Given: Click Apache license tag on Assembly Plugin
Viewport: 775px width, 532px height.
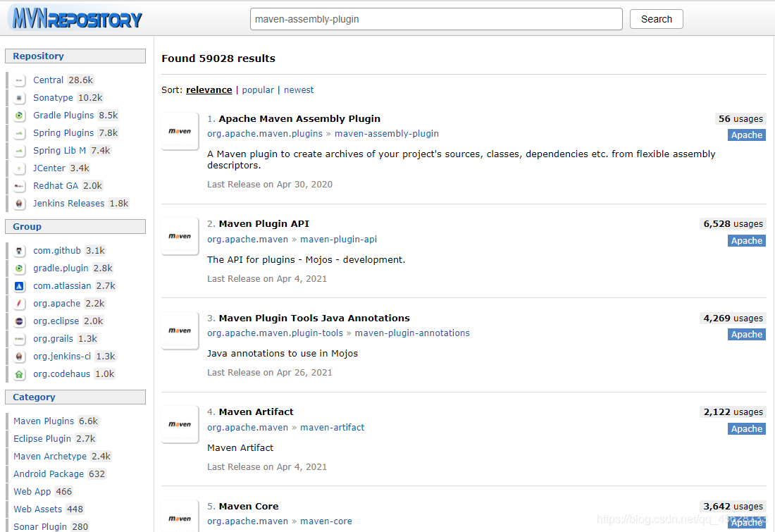Looking at the screenshot, I should point(746,135).
